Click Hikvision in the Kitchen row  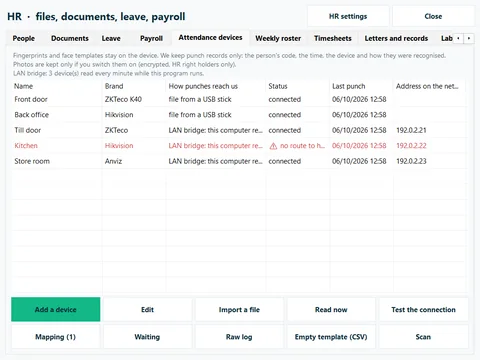coord(119,146)
